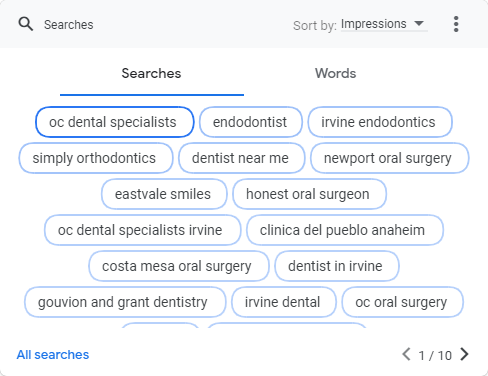This screenshot has width=488, height=376.
Task: Choose the 'newport oral surgery' chip
Action: 390,158
